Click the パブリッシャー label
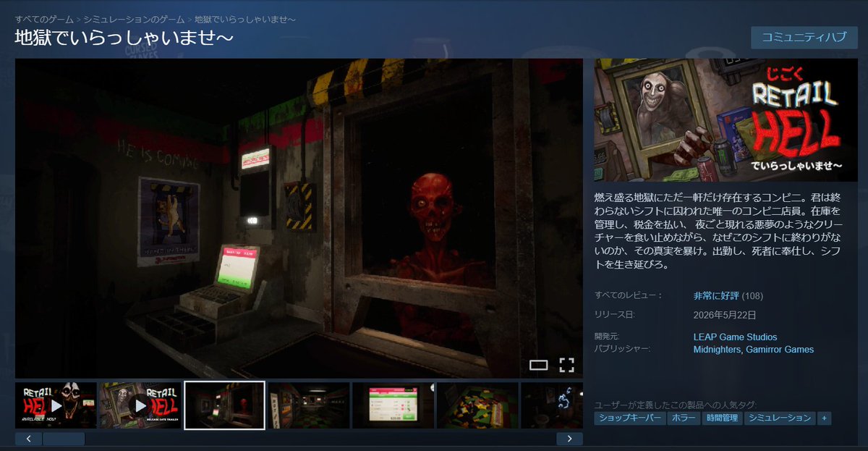Viewport: 868px width, 451px height. click(x=623, y=350)
